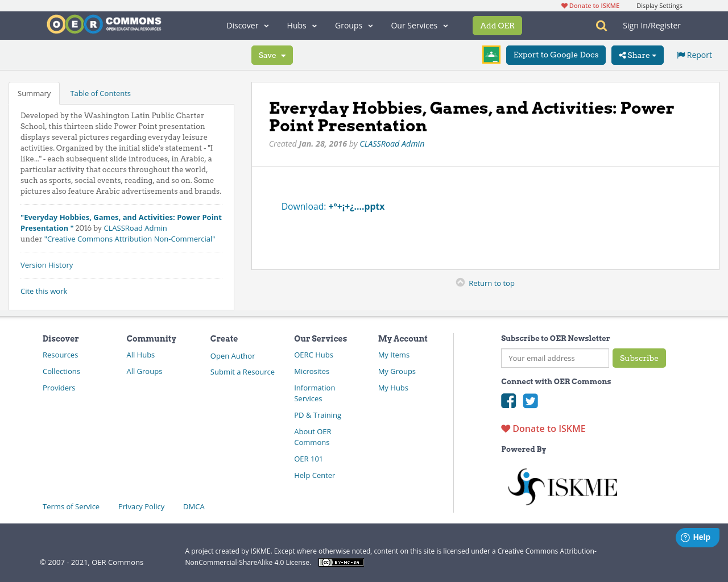Click Donate to ISKME in top bar

pos(590,6)
